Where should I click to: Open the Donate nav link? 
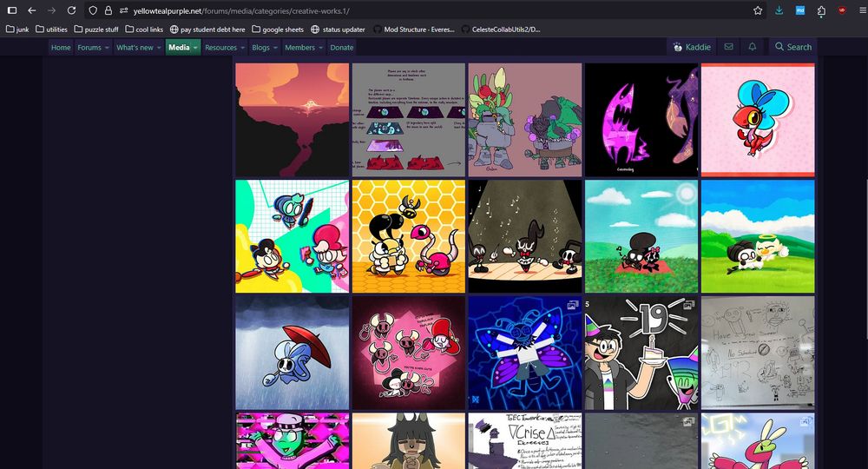(x=341, y=48)
